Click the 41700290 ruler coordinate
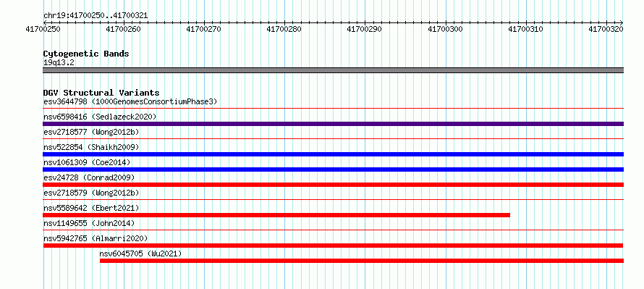 click(365, 29)
